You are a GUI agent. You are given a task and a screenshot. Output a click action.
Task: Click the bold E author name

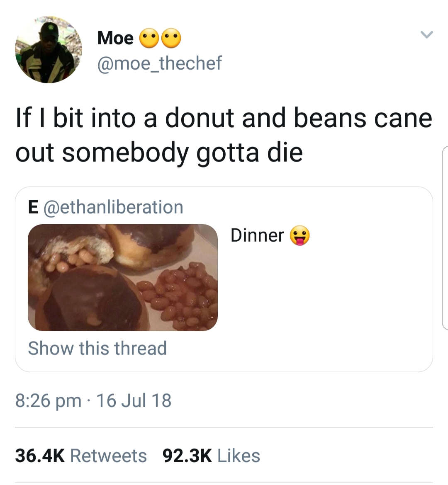(33, 207)
